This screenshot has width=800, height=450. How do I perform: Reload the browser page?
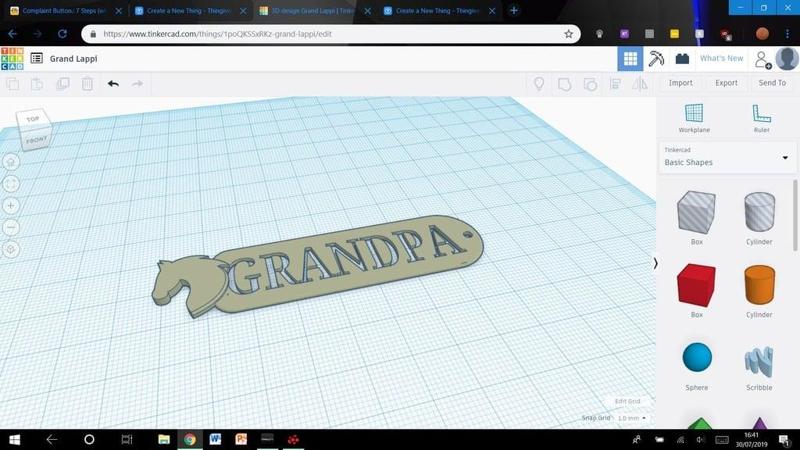62,34
